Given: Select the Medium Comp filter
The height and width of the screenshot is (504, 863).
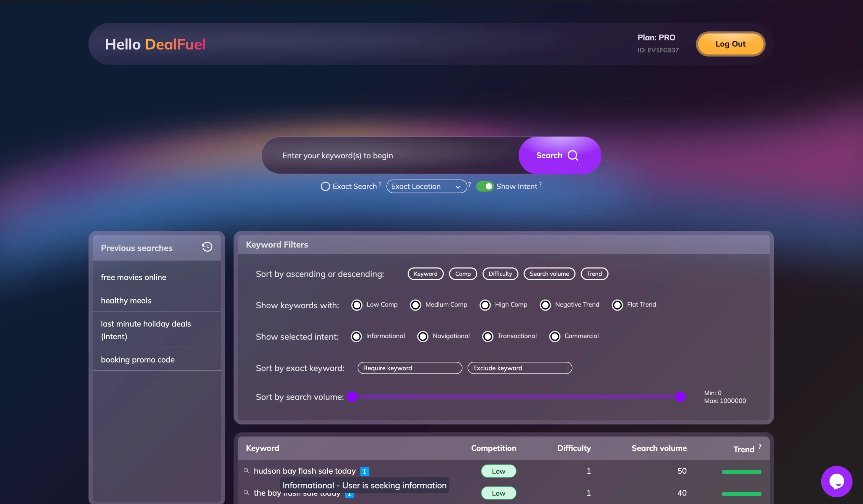Looking at the screenshot, I should pyautogui.click(x=415, y=305).
